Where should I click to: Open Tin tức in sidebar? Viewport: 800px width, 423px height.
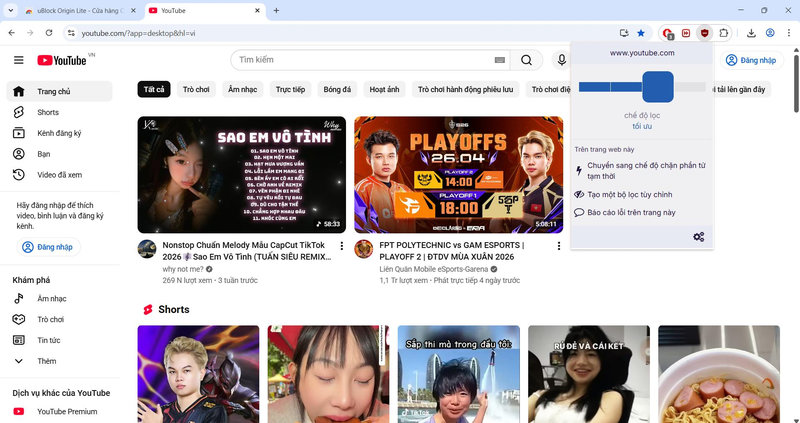click(x=59, y=340)
